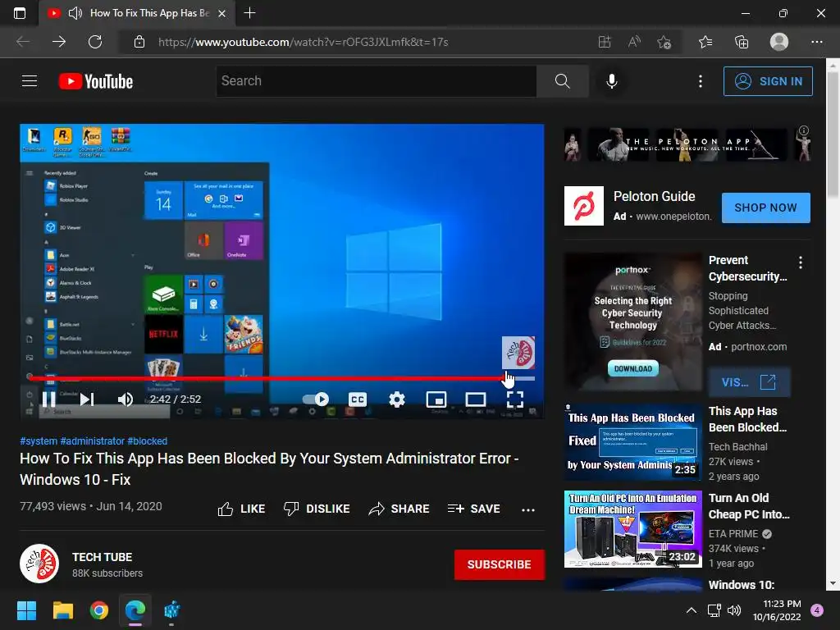The width and height of the screenshot is (840, 630).
Task: Add page to favorites star
Action: pos(664,42)
